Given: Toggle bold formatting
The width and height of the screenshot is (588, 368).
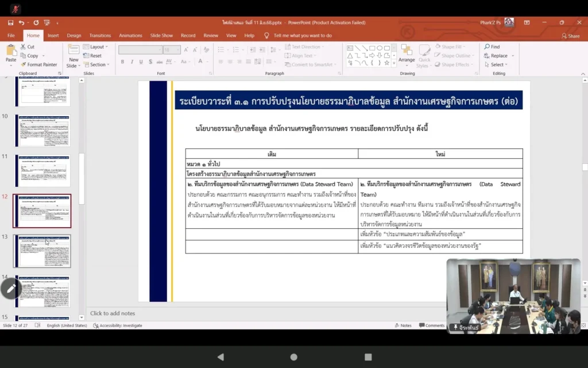Looking at the screenshot, I should coord(122,62).
